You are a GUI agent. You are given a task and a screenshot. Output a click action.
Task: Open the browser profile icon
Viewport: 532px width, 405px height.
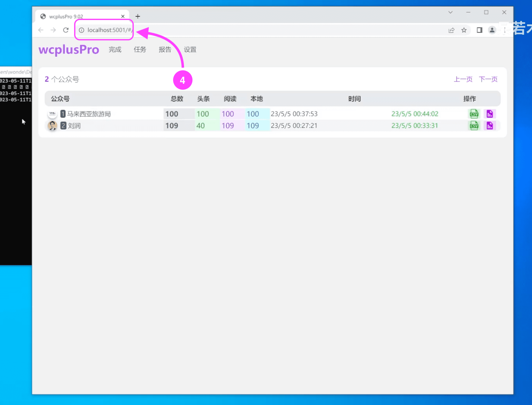tap(492, 30)
